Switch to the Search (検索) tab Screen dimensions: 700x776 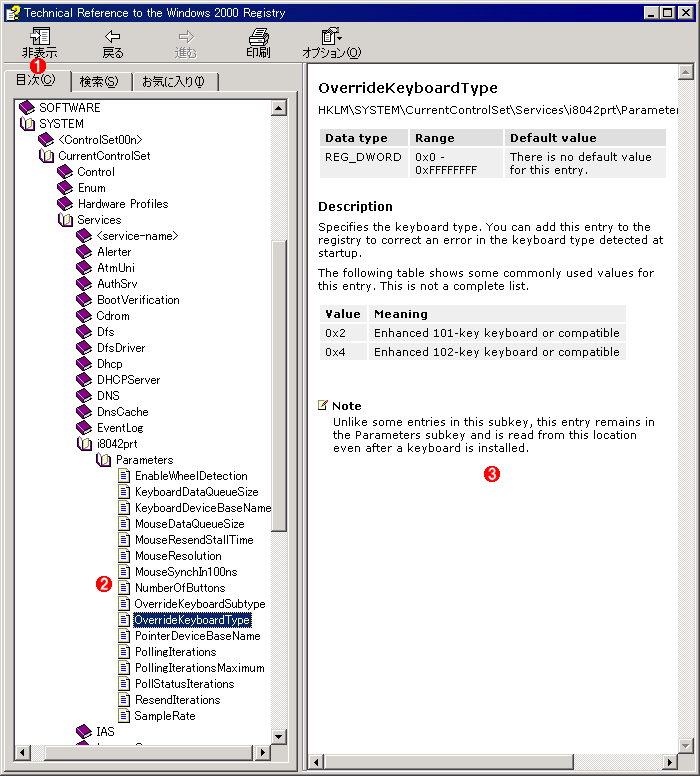point(98,82)
